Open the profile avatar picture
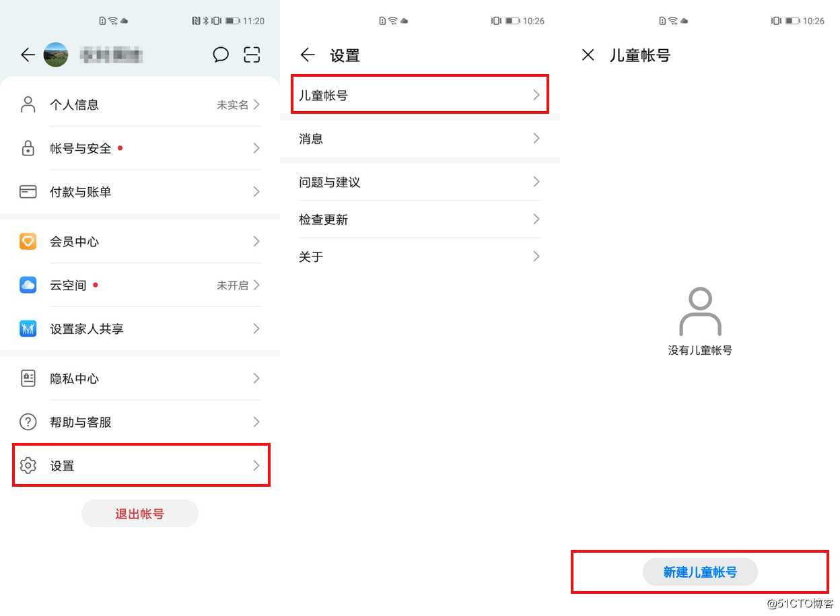Image resolution: width=840 pixels, height=616 pixels. 56,55
